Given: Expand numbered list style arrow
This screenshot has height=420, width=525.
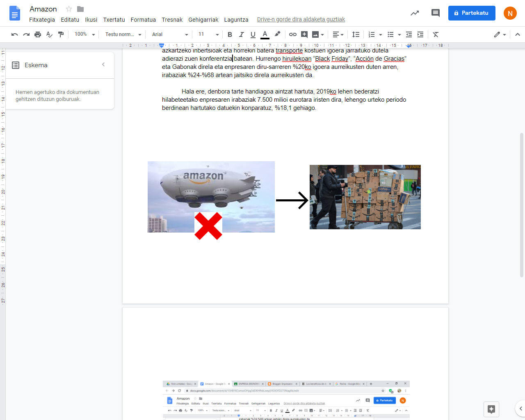Looking at the screenshot, I should 381,35.
